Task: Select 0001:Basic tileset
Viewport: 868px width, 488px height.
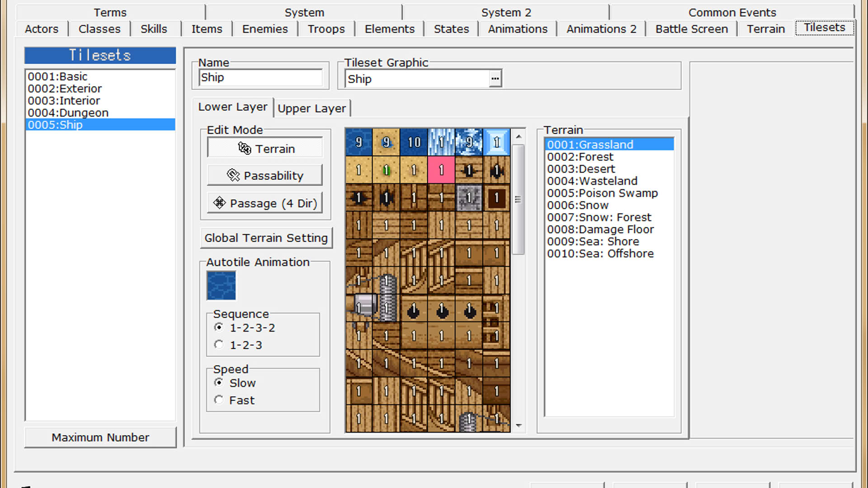Action: coord(100,76)
